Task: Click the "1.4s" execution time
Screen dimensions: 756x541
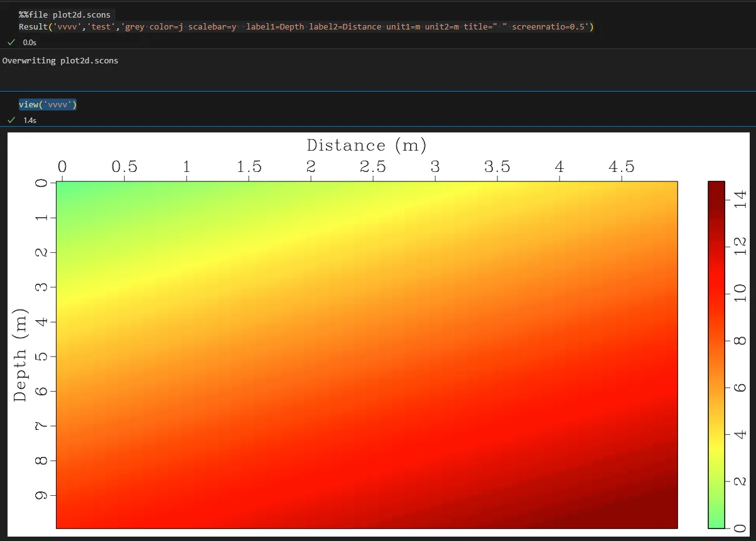Action: click(30, 121)
